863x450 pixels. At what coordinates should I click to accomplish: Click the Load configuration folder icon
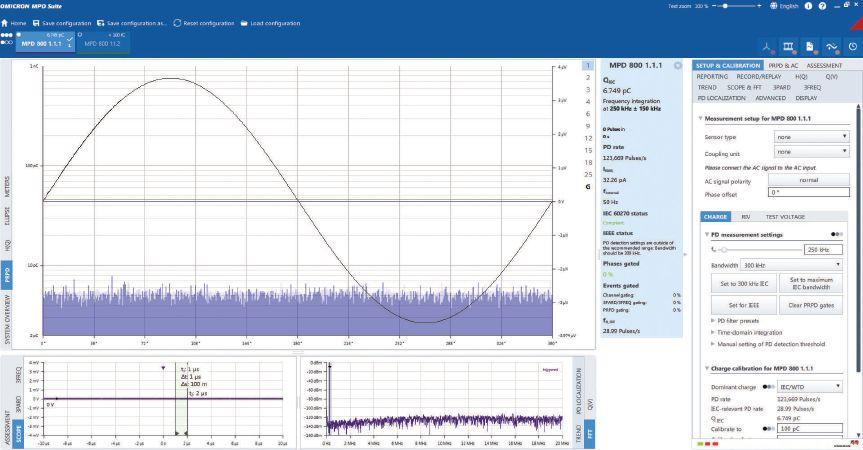244,23
